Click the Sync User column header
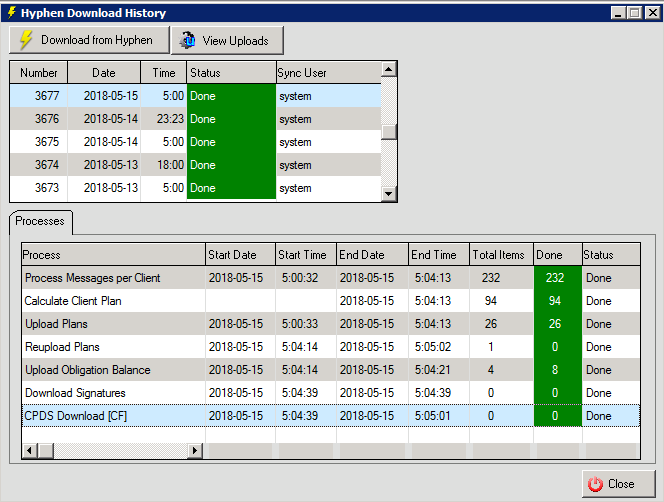Image resolution: width=664 pixels, height=502 pixels. click(x=329, y=73)
